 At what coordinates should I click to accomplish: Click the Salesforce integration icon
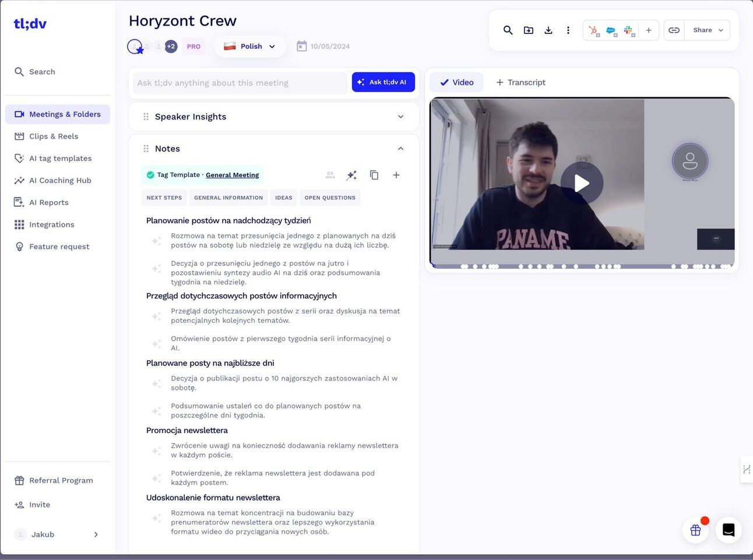611,30
